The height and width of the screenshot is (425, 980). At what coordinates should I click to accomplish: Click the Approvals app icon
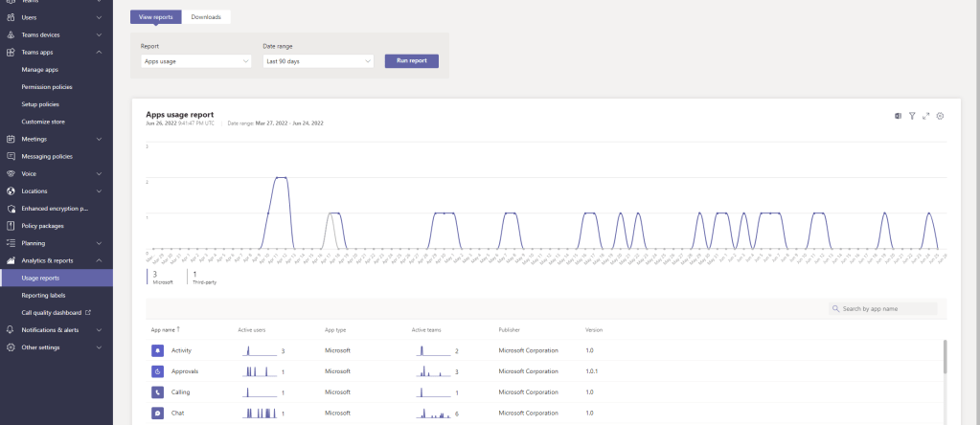pos(157,371)
